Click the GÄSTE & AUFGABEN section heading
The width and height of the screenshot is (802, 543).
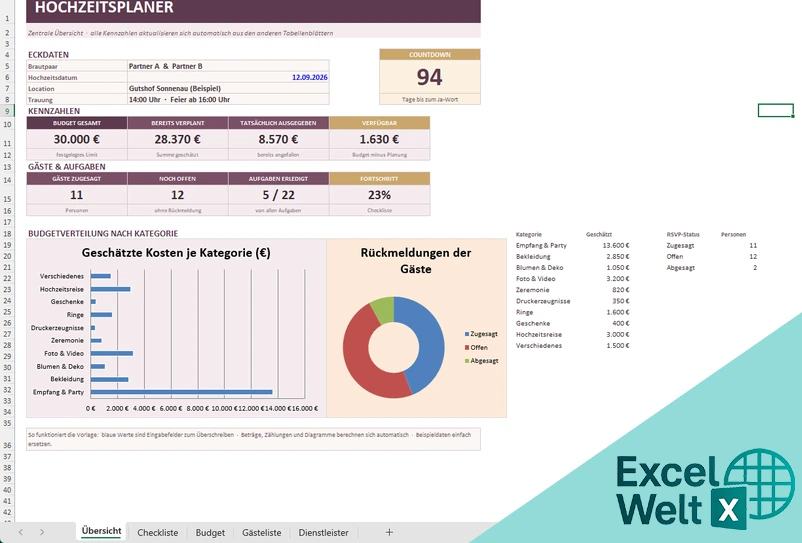point(67,167)
